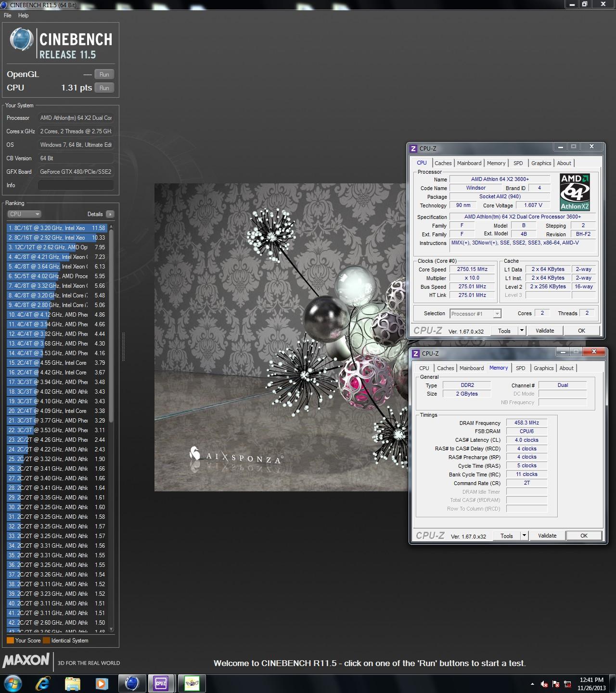Open the Ranking CPU dropdown
This screenshot has height=693, width=616.
tap(24, 214)
